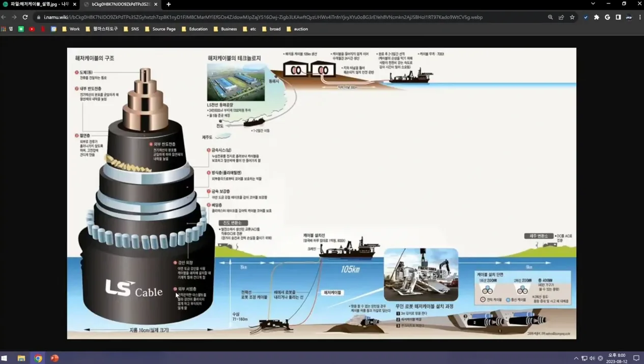The width and height of the screenshot is (644, 364).
Task: Go back to the previous page
Action: 4,17
